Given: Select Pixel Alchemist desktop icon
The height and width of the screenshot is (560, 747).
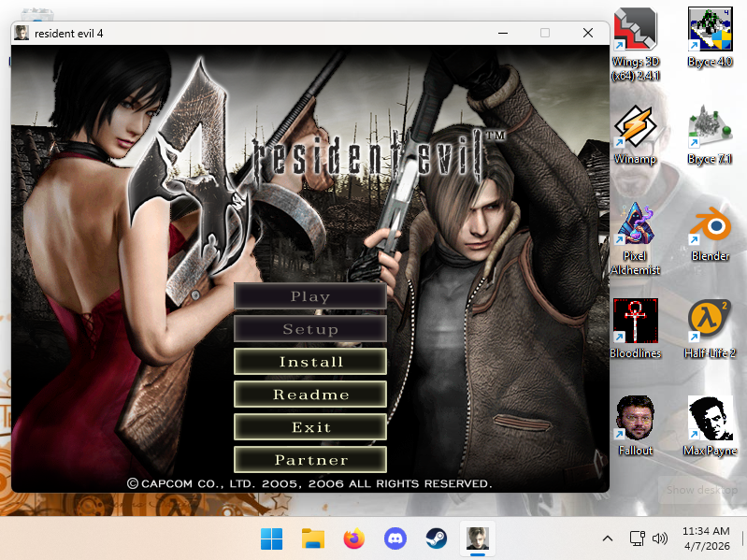Looking at the screenshot, I should (x=636, y=239).
